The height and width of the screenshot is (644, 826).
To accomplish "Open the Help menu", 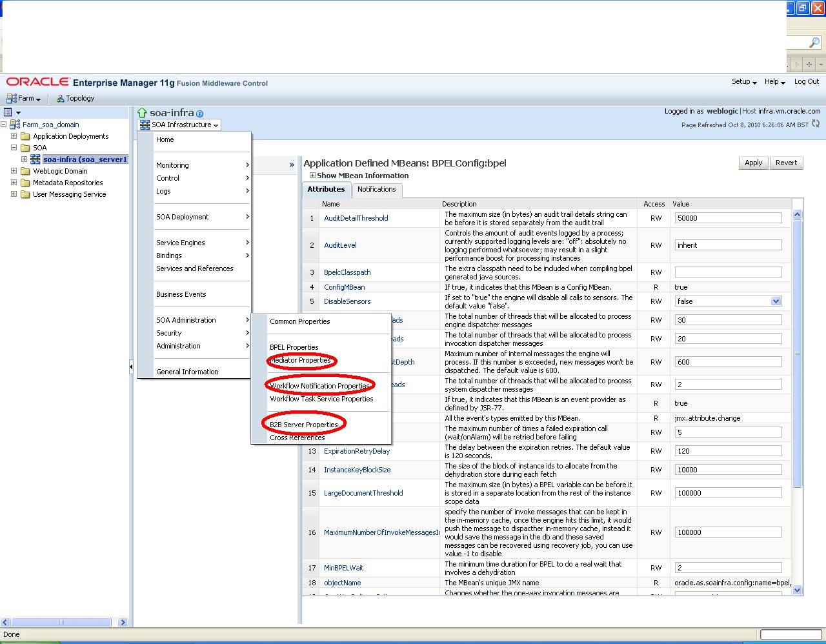I will pyautogui.click(x=774, y=82).
